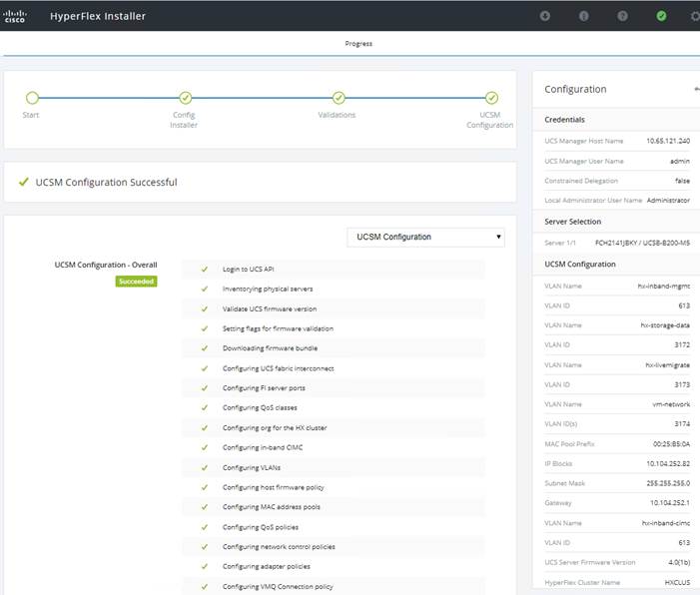Click the vm-network VLAN name value
This screenshot has width=700, height=595.
click(671, 404)
